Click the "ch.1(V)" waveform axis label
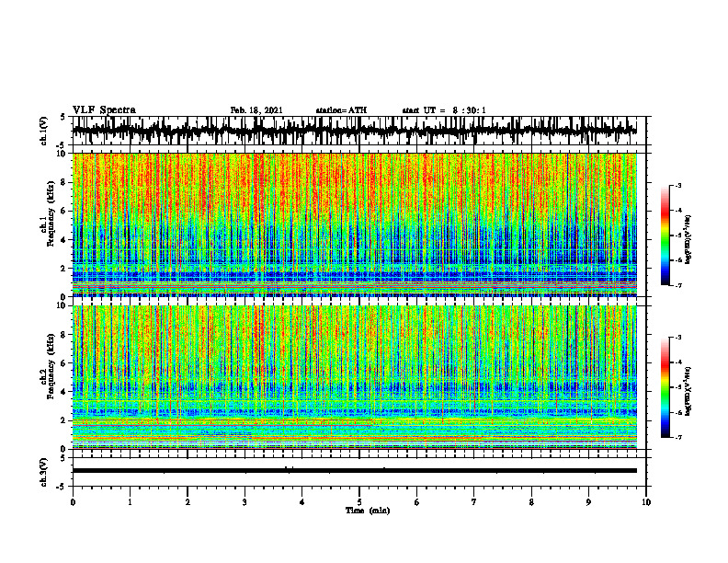The image size is (728, 563). [44, 131]
